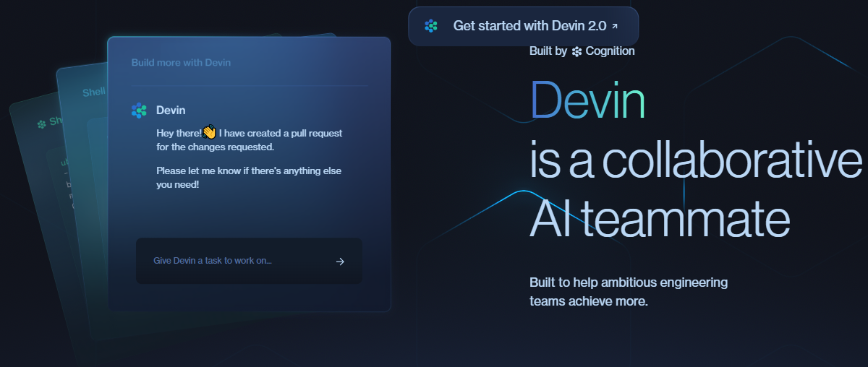This screenshot has width=868, height=367.
Task: Click the Devin avatar icon in chat card
Action: pos(139,111)
